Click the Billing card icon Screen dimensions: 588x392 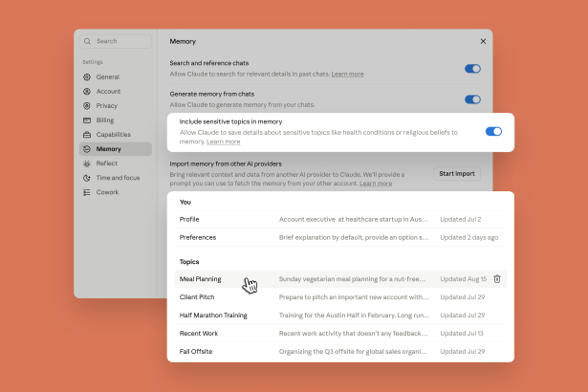click(87, 120)
